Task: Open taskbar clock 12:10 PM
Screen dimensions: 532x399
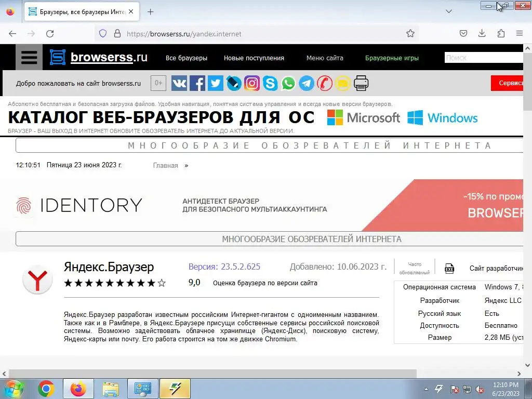Action: point(506,389)
